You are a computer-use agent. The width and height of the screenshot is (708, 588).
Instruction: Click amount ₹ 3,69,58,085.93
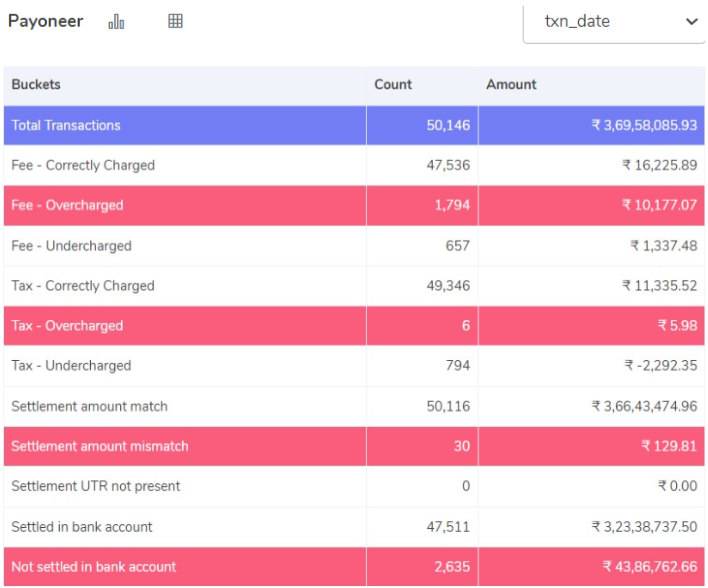coord(644,125)
